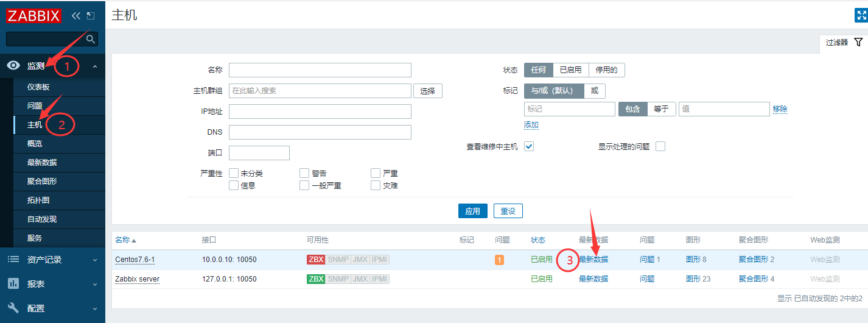This screenshot has height=323, width=868.
Task: Click the 名称 filter input field
Action: [320, 70]
